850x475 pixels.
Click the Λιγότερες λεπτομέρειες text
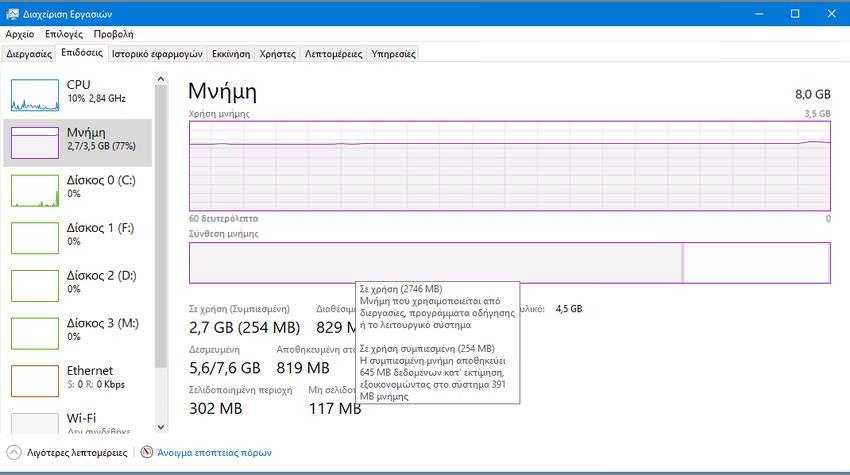77,452
